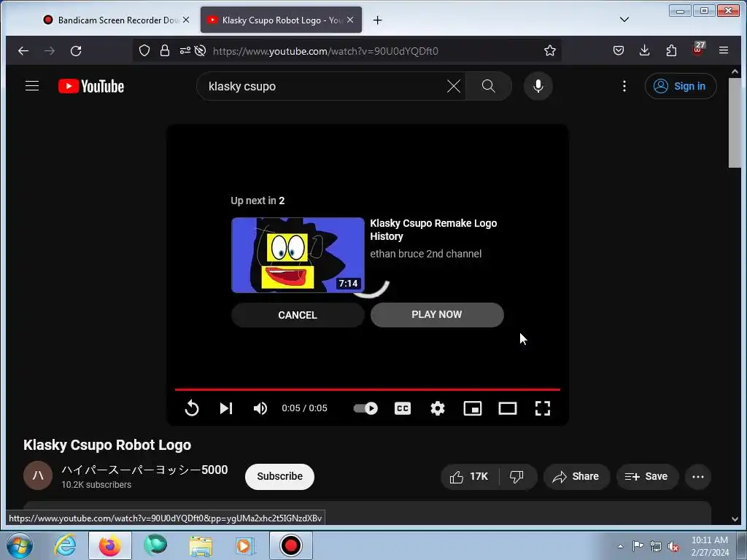
Task: Open the extensions puzzle icon
Action: (671, 50)
